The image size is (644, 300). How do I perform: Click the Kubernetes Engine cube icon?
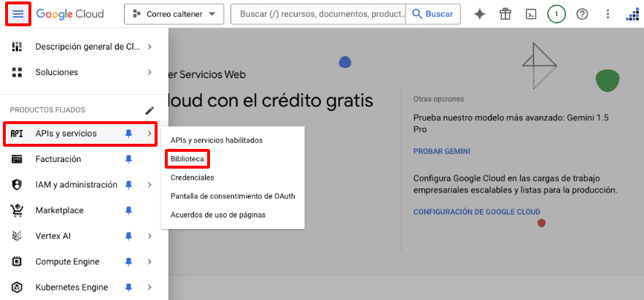click(17, 288)
